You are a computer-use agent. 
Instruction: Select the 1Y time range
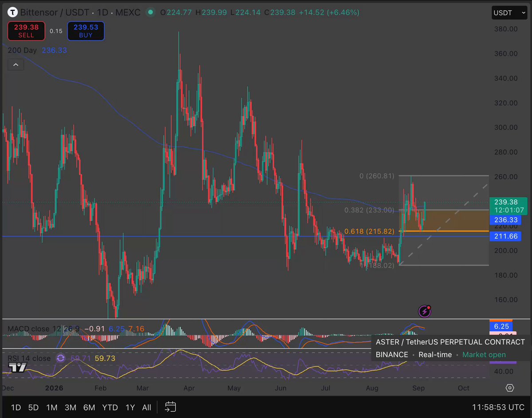(x=130, y=407)
